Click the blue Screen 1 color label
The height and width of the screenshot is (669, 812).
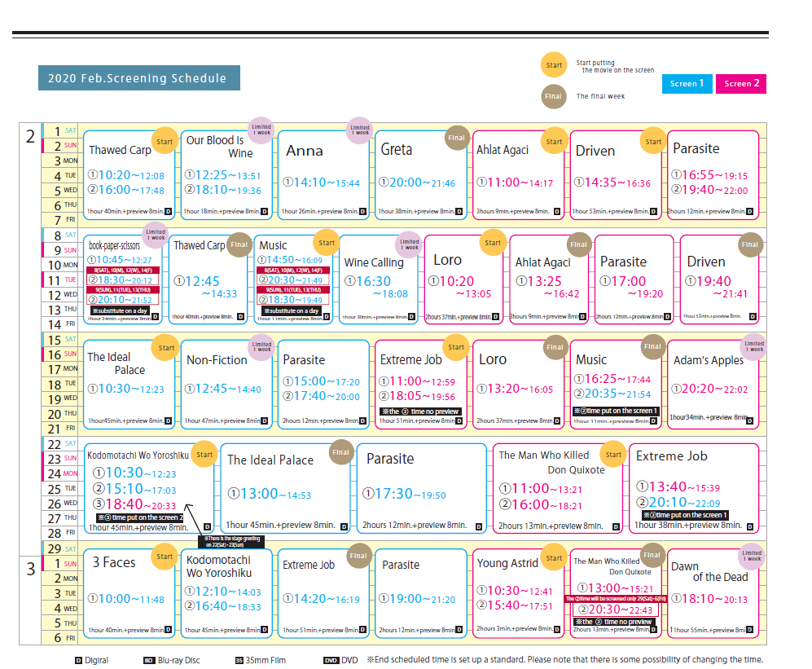click(x=687, y=83)
